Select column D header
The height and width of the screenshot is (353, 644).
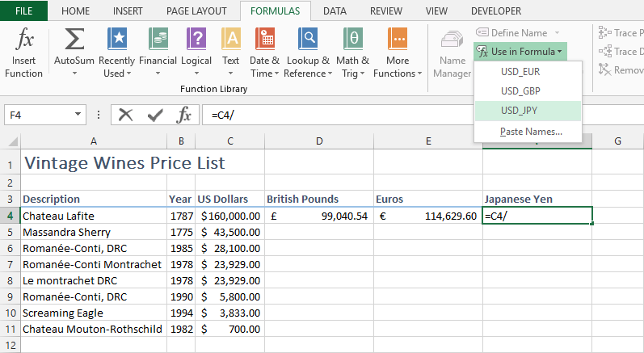pos(319,141)
